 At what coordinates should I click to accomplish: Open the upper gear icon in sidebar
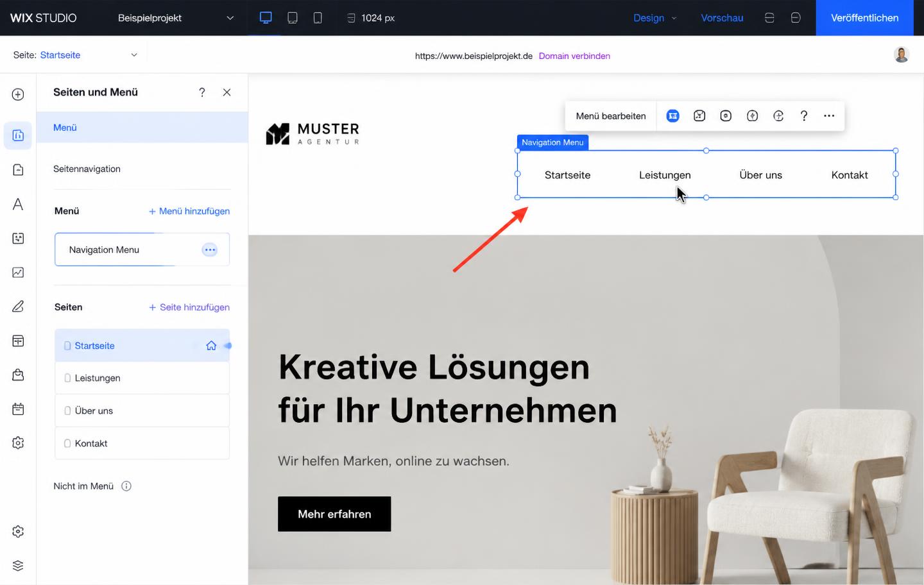18,443
